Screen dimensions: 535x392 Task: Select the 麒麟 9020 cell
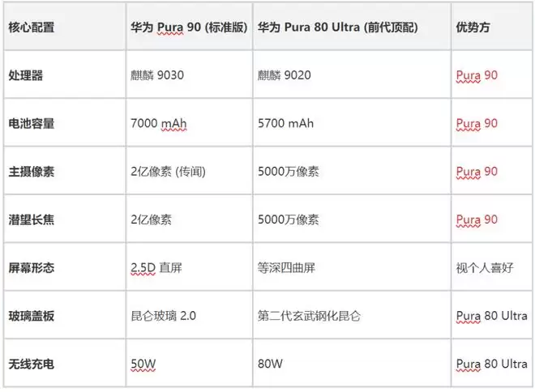[285, 75]
